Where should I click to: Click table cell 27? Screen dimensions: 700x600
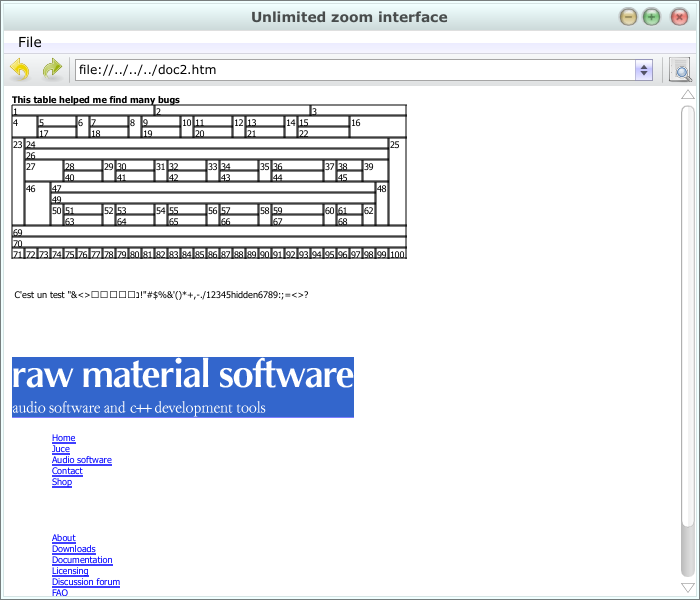click(44, 171)
